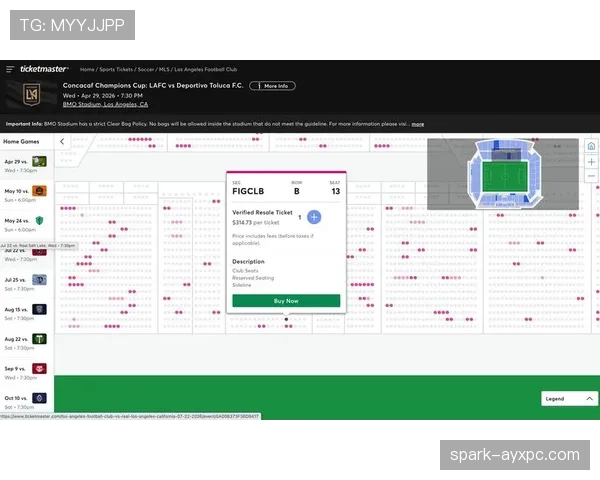Zoom out on the seat map

591,176
